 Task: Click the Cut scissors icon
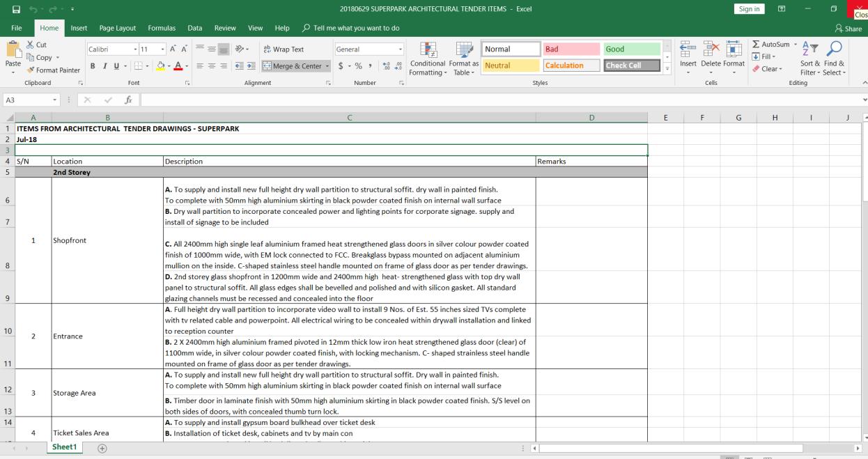coord(30,45)
